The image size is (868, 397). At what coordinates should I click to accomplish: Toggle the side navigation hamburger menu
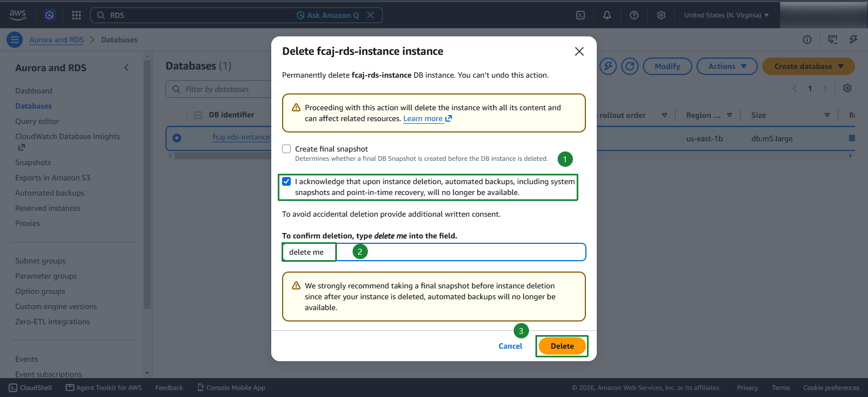(x=15, y=40)
